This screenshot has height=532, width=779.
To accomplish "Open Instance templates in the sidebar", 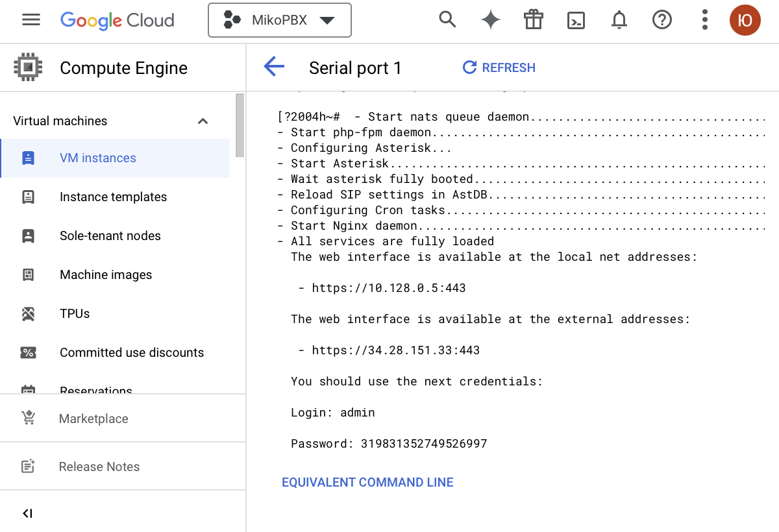I will 113,197.
